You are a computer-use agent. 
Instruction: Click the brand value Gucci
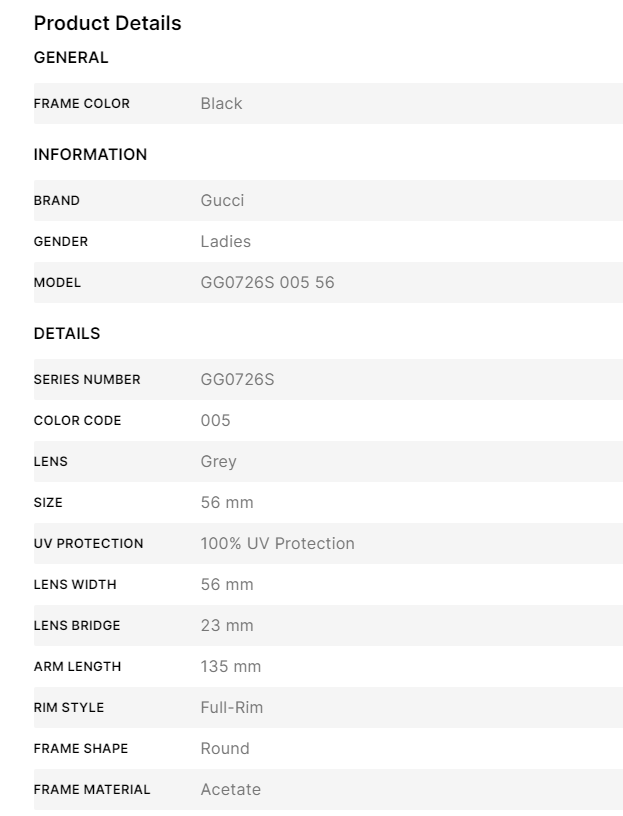[x=222, y=201]
